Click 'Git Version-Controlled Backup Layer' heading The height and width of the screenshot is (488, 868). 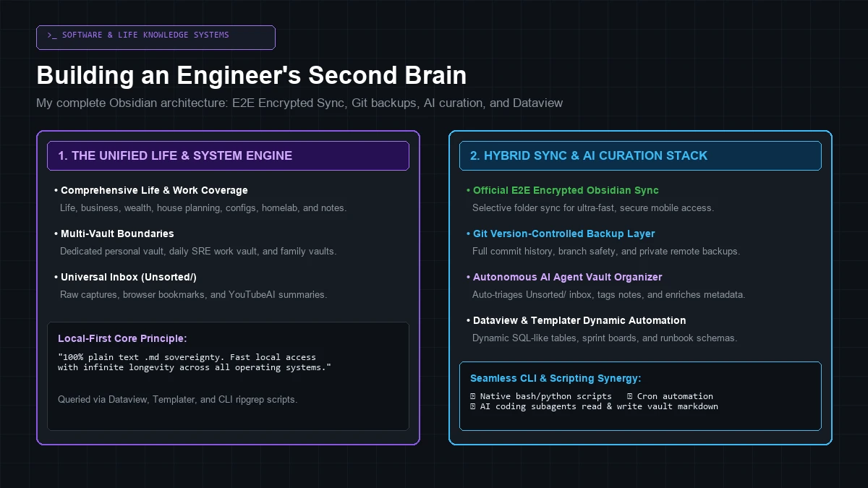coord(561,234)
